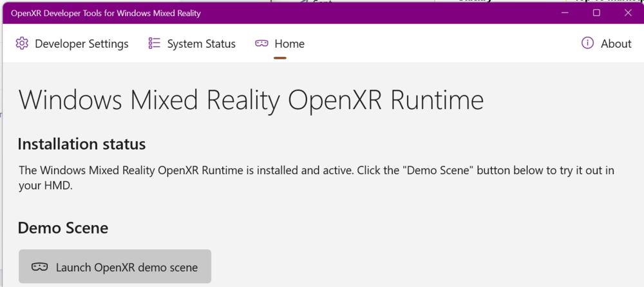
Task: Click the runtime installed and active message
Action: [316, 177]
